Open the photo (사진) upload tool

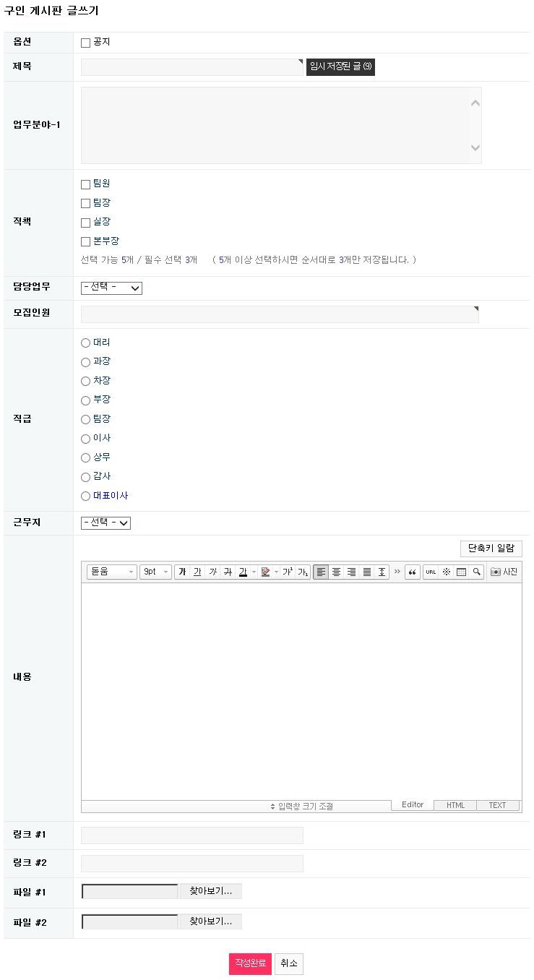click(504, 572)
